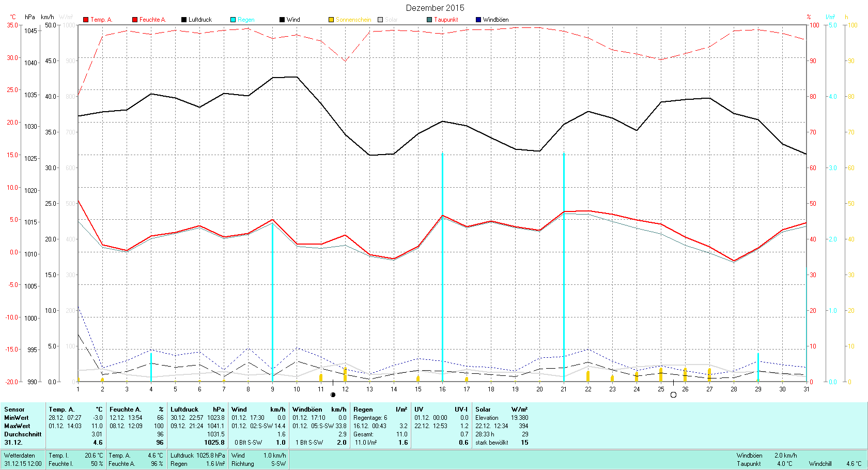Click the Feuchte I. value 50 %

click(x=97, y=464)
